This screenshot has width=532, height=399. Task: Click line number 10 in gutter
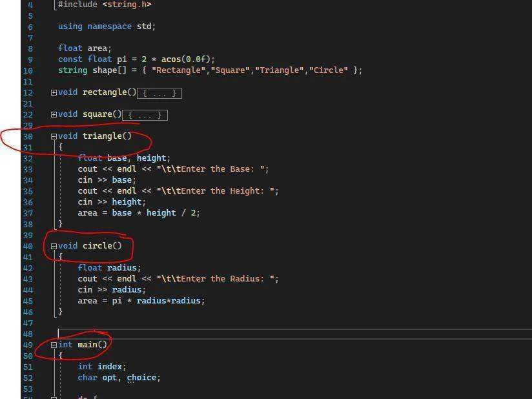(28, 70)
